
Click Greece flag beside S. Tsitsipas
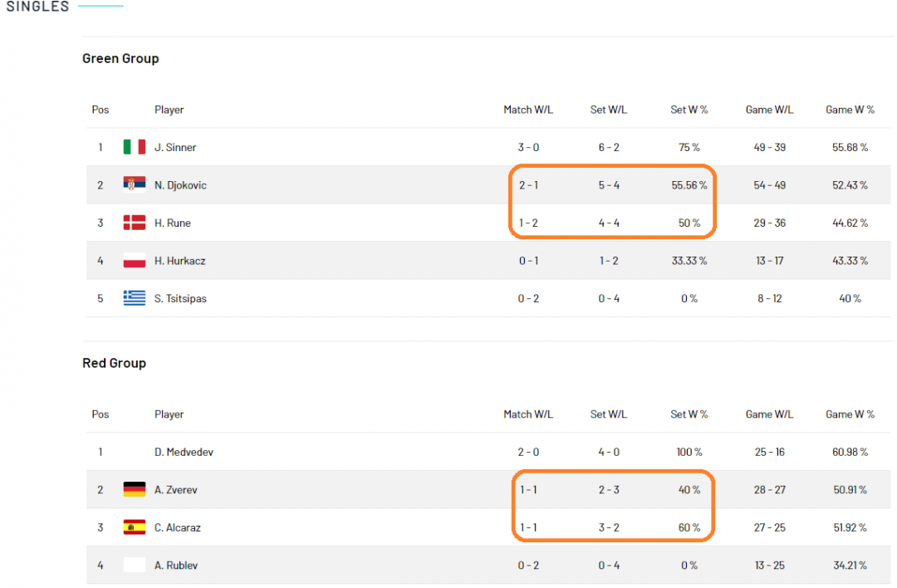point(135,298)
